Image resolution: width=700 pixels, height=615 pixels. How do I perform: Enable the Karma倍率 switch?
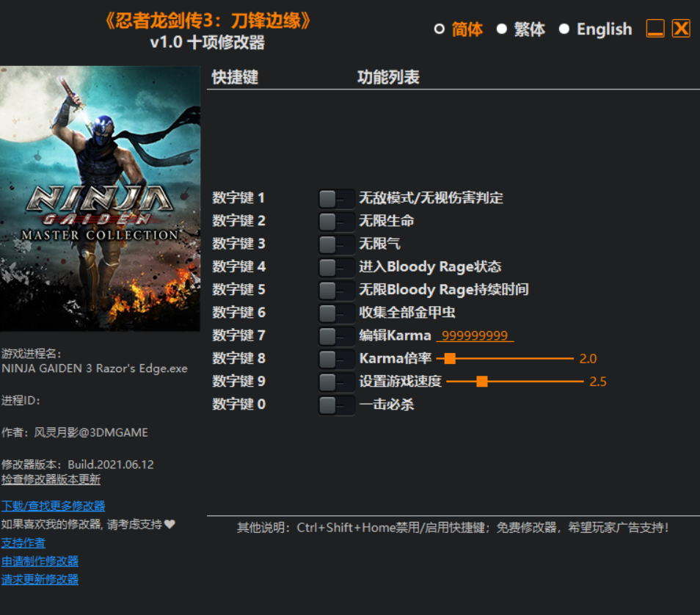pos(336,359)
